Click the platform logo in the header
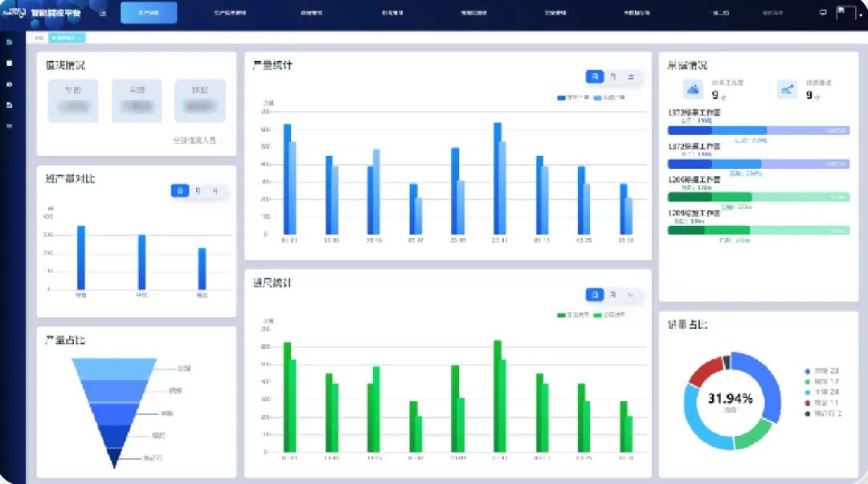 pos(14,12)
